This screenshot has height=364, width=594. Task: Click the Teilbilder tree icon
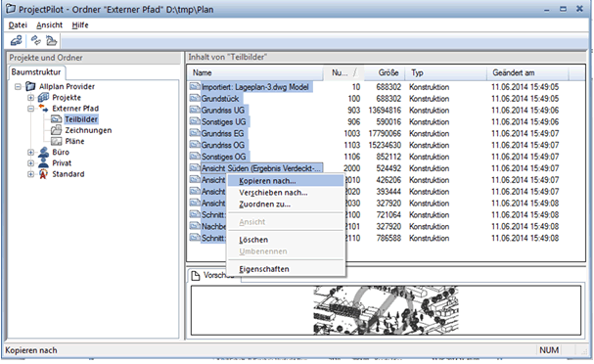56,119
